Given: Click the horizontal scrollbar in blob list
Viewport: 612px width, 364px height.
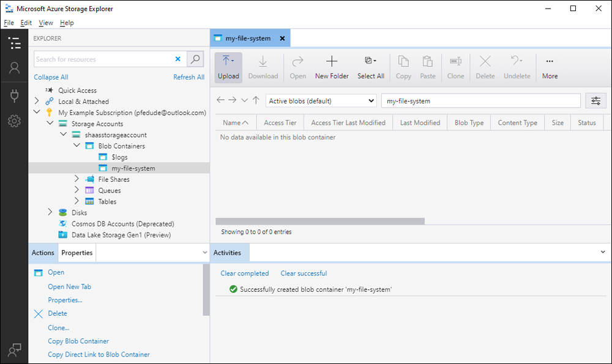Looking at the screenshot, I should tap(319, 221).
